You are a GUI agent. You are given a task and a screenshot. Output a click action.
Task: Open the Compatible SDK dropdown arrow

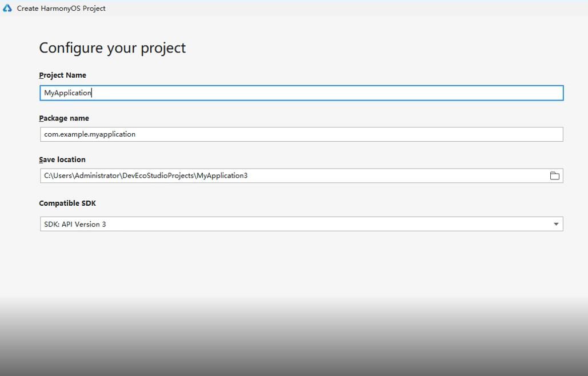pyautogui.click(x=556, y=224)
